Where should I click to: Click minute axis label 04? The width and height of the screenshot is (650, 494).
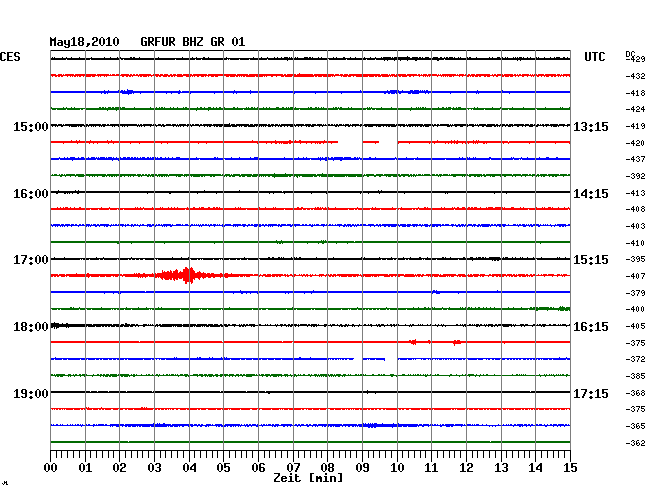tap(189, 467)
